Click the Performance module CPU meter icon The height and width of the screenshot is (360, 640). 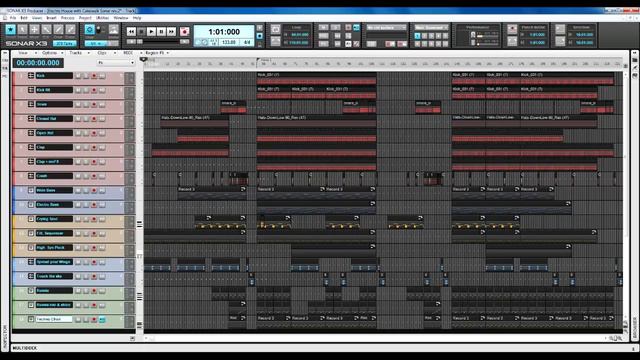click(473, 36)
